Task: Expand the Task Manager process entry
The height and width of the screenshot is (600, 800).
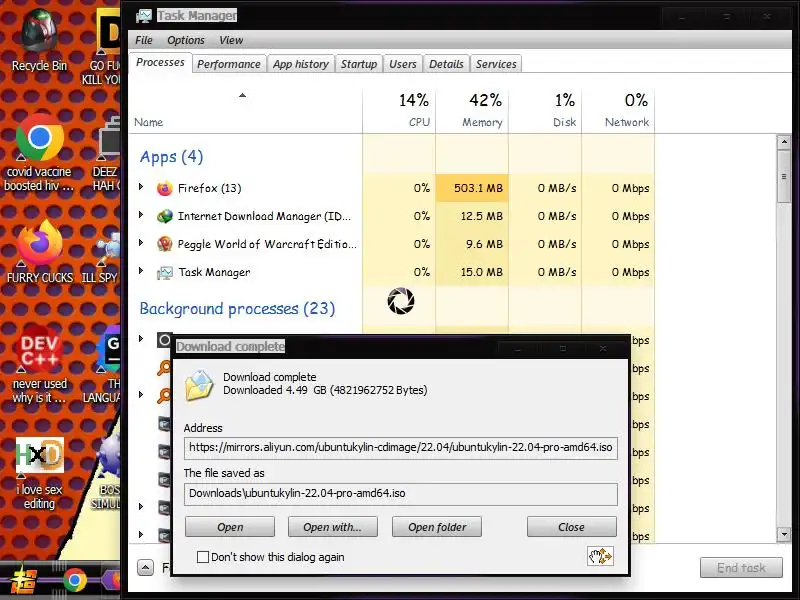Action: (x=141, y=270)
